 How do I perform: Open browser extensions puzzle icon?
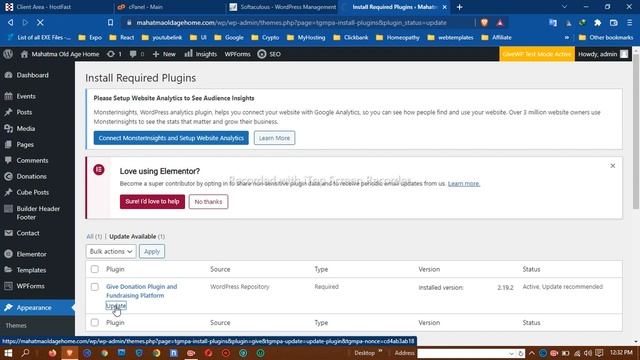coord(598,23)
